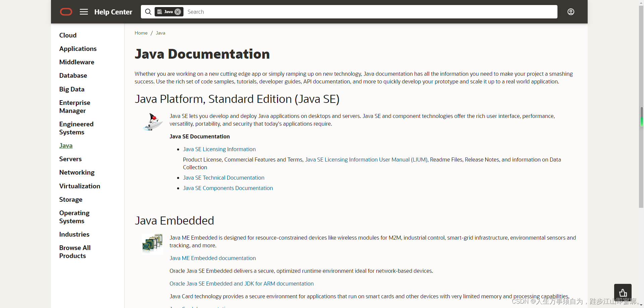
Task: Open Java SE Components Documentation link
Action: 228,188
